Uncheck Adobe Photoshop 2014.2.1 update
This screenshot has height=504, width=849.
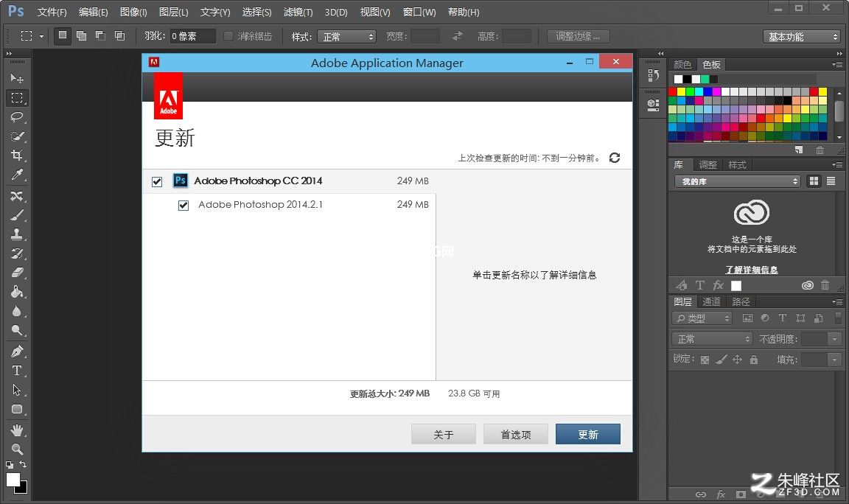(x=184, y=205)
